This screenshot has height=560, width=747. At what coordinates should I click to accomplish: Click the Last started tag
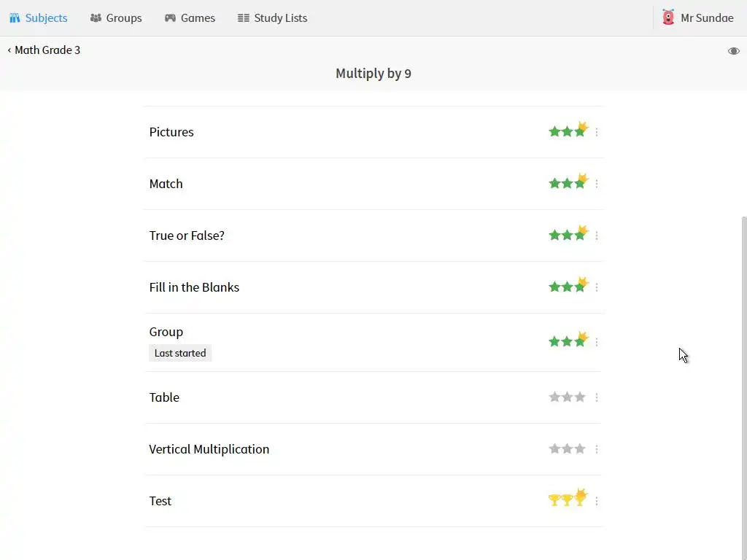[180, 353]
